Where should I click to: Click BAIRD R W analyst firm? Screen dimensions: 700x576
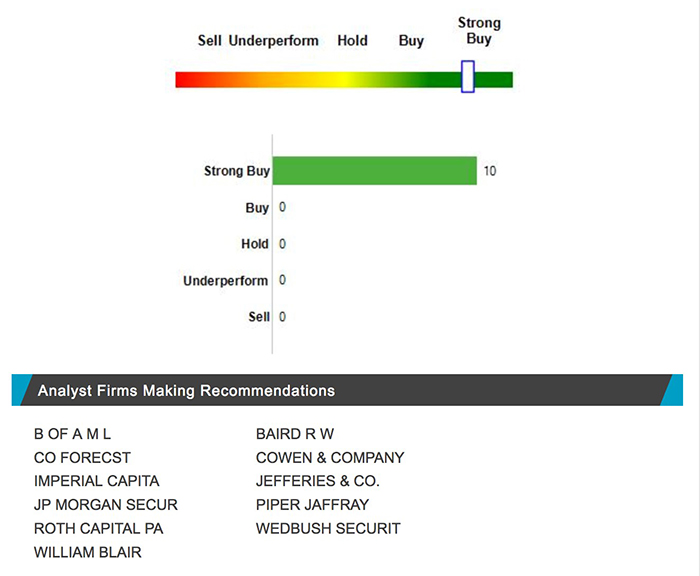point(295,434)
